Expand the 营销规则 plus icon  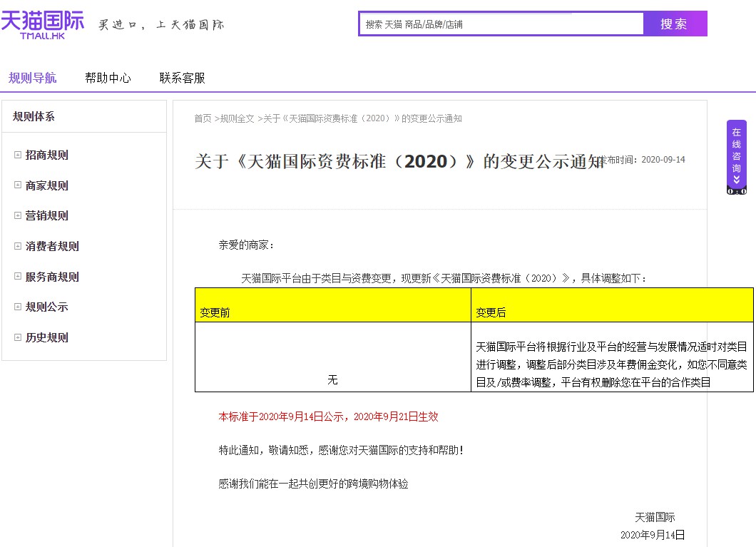click(18, 215)
